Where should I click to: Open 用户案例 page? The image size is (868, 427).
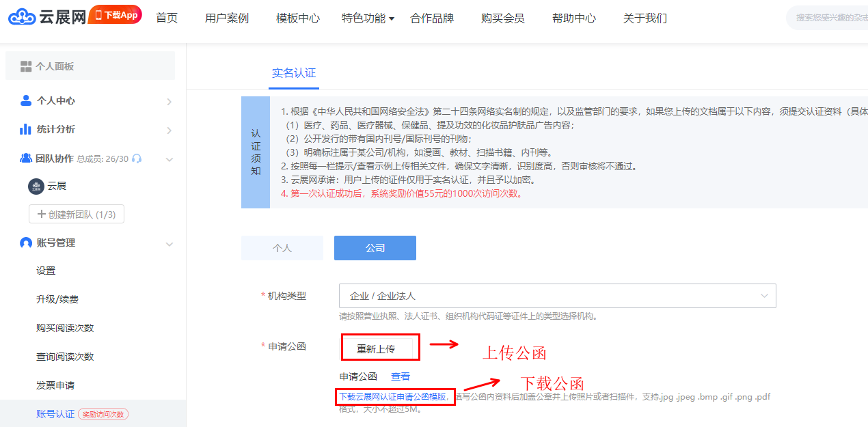click(227, 18)
